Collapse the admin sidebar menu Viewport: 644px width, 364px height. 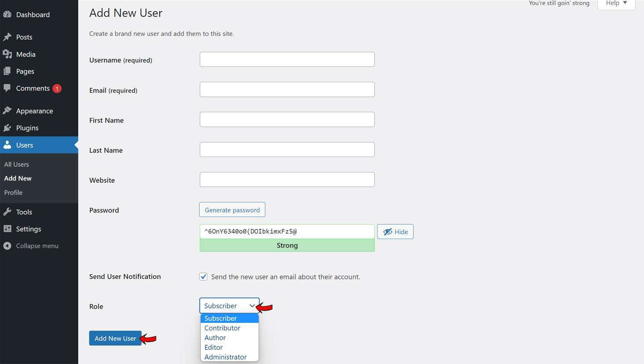(37, 246)
